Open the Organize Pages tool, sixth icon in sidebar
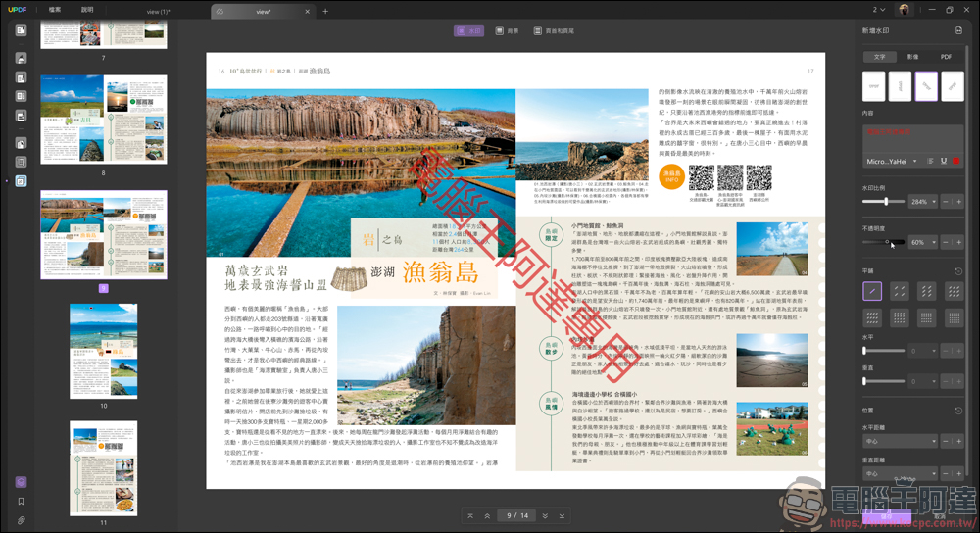 click(21, 143)
